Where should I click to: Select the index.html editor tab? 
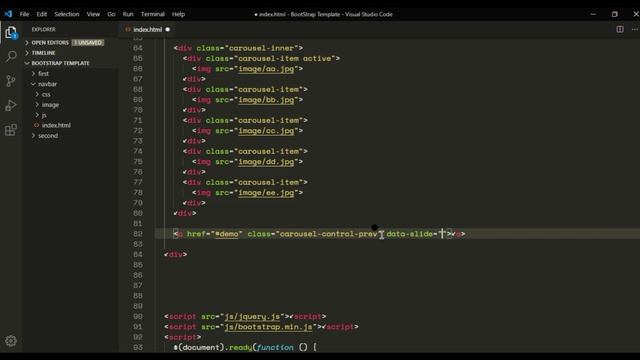147,29
